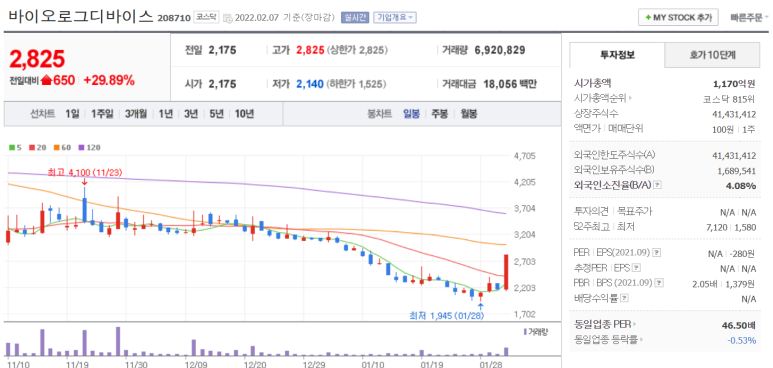
Task: Click the calendar icon before 2022.02.07
Action: pos(227,18)
